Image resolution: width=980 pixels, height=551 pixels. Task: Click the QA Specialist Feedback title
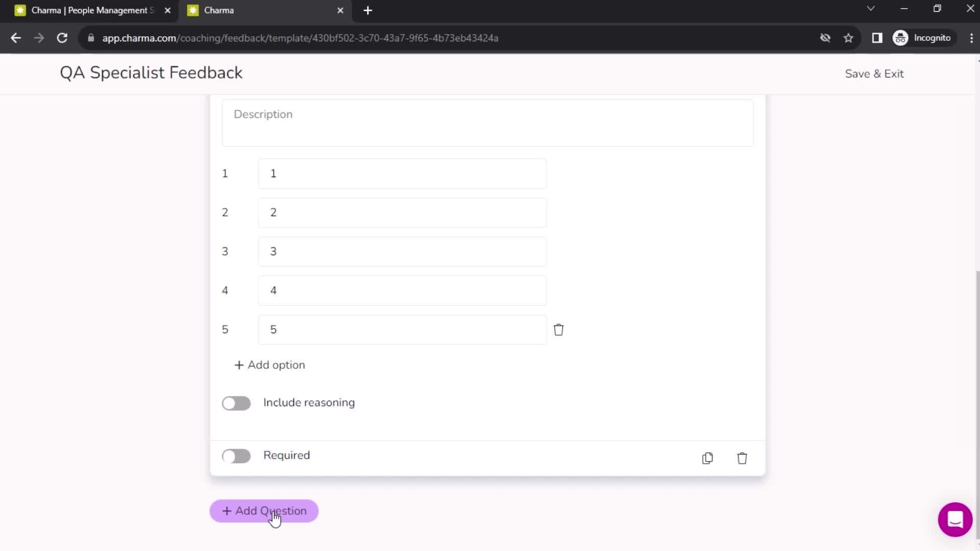click(151, 73)
